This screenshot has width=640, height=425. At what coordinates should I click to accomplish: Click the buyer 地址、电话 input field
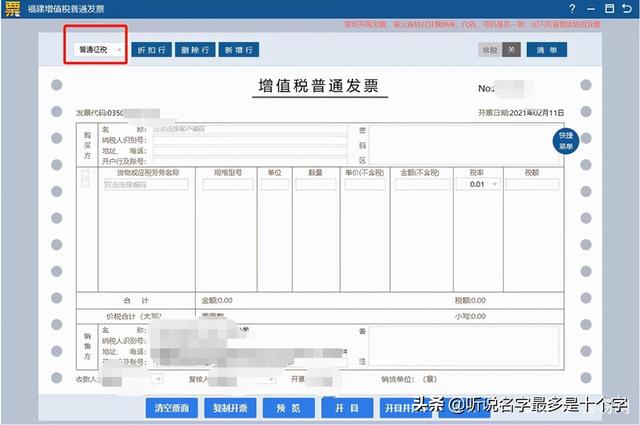[250, 151]
